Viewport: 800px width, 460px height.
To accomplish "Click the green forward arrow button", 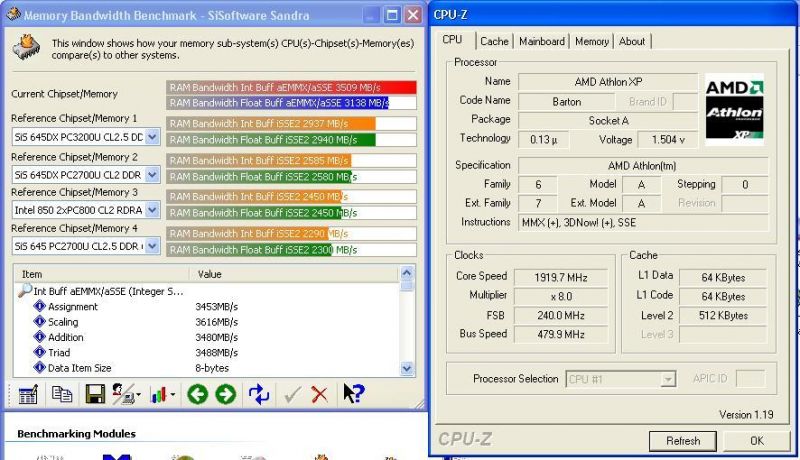I will pos(226,394).
